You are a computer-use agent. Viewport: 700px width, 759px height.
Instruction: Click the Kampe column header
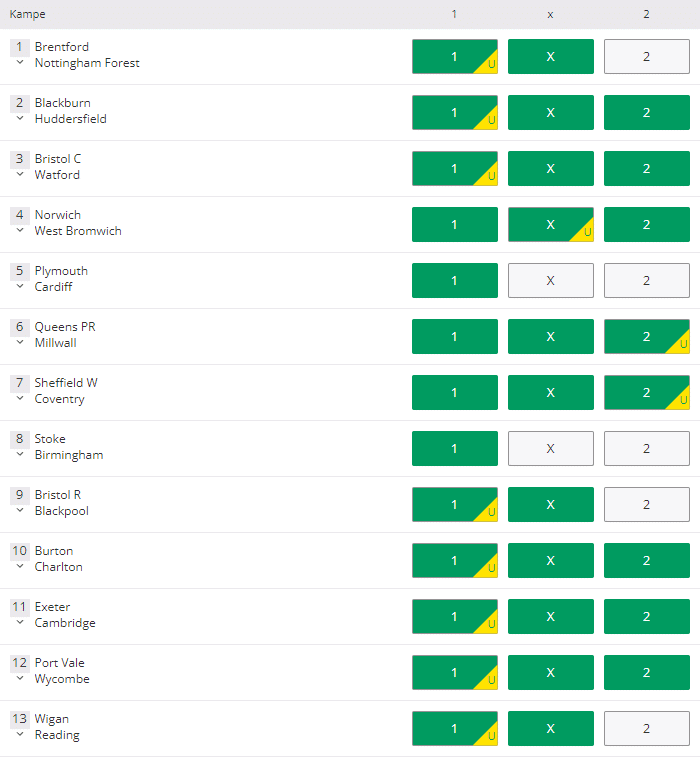(x=28, y=14)
